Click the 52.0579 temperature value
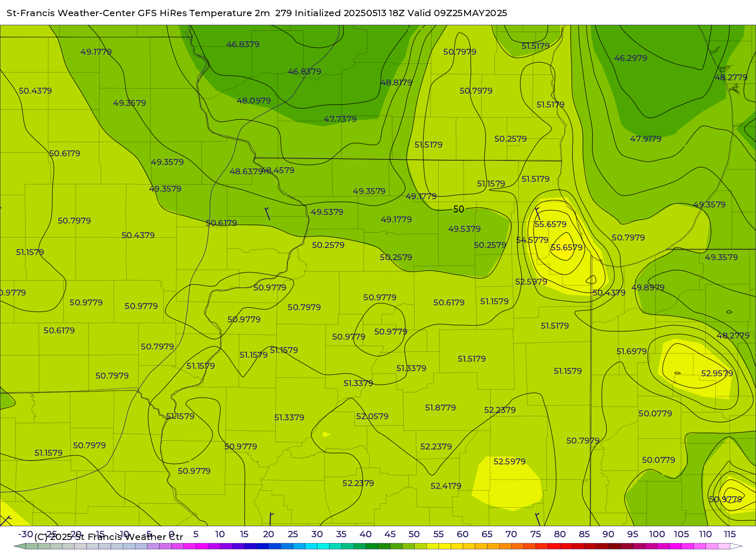The height and width of the screenshot is (551, 756). coord(372,416)
